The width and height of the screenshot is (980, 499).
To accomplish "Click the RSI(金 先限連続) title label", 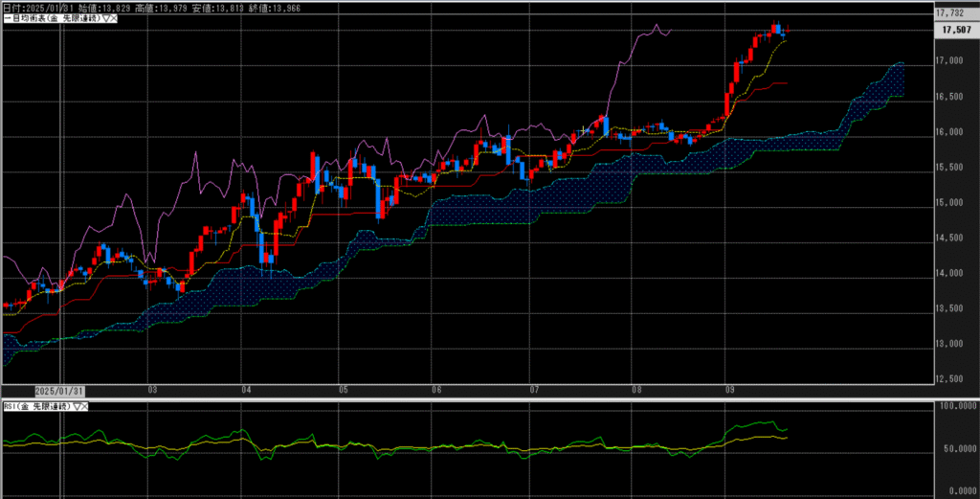I will pos(36,407).
